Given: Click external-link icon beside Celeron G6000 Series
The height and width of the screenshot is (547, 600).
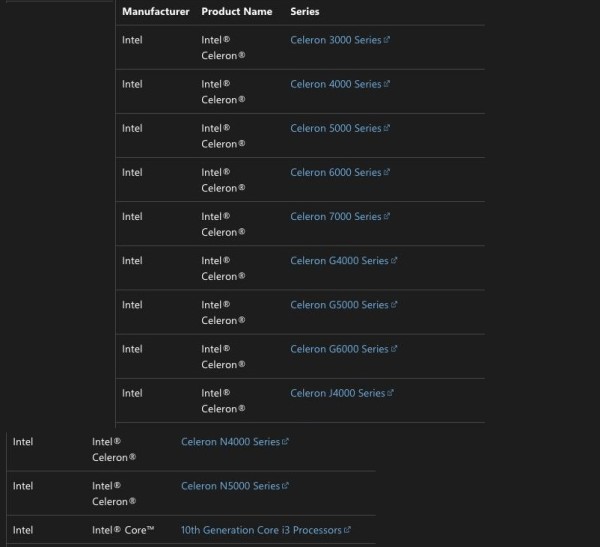Looking at the screenshot, I should point(394,348).
